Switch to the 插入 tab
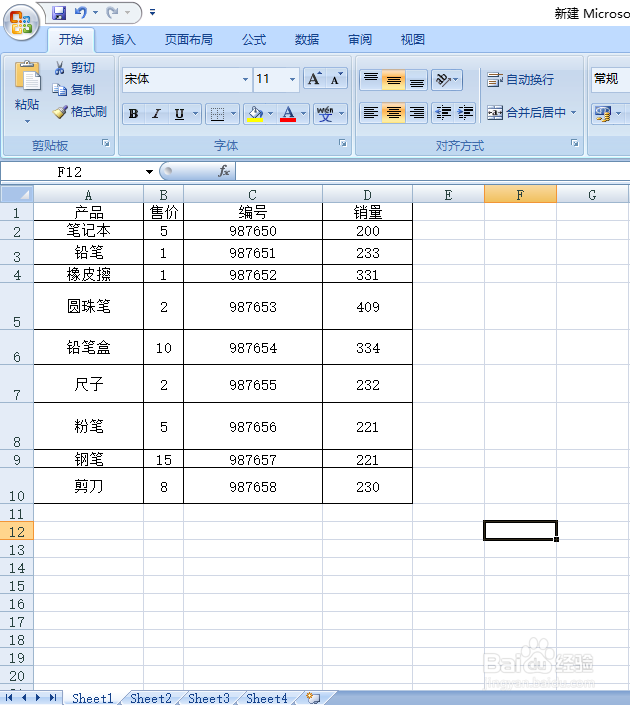630x705 pixels. 124,40
